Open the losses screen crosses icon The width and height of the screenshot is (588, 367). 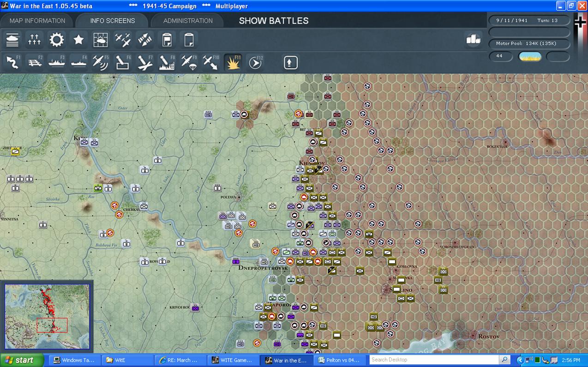pos(35,40)
